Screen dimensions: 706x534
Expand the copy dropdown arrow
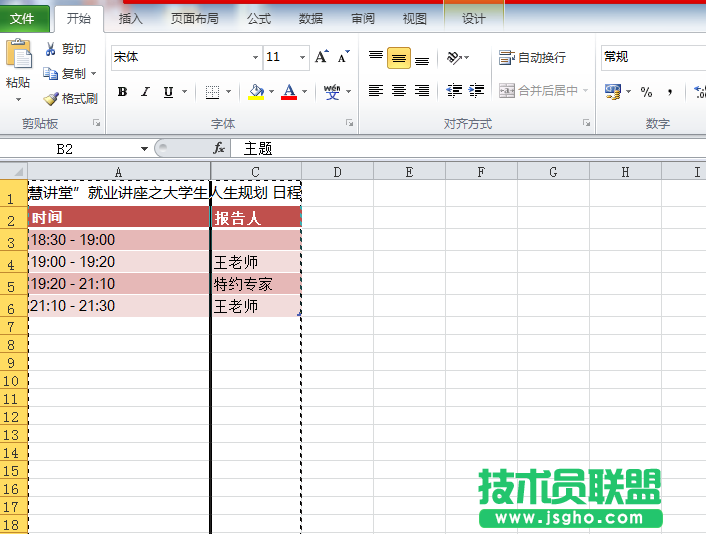94,73
